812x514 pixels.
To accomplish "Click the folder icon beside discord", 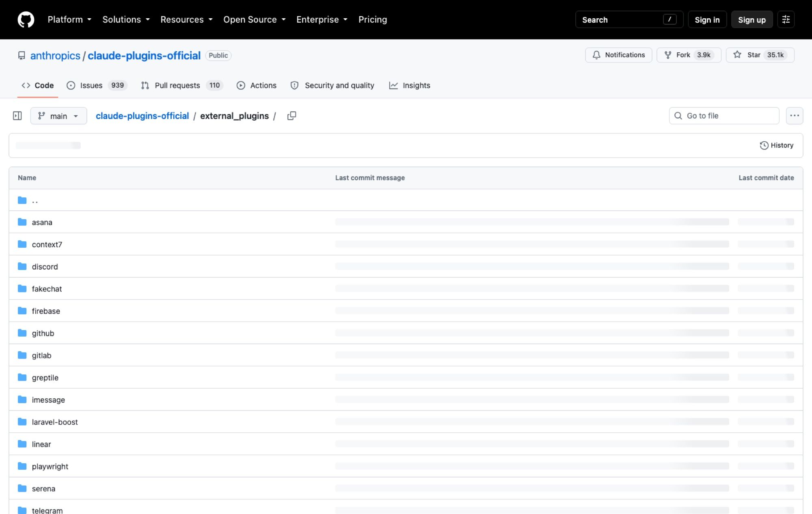I will (22, 266).
